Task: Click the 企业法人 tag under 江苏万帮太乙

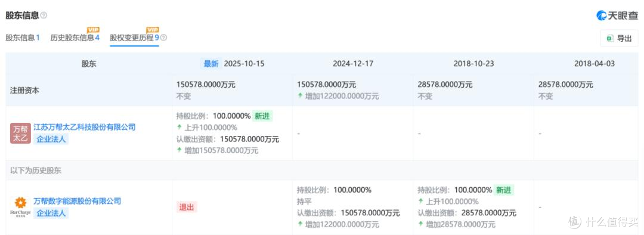Action: (51, 139)
